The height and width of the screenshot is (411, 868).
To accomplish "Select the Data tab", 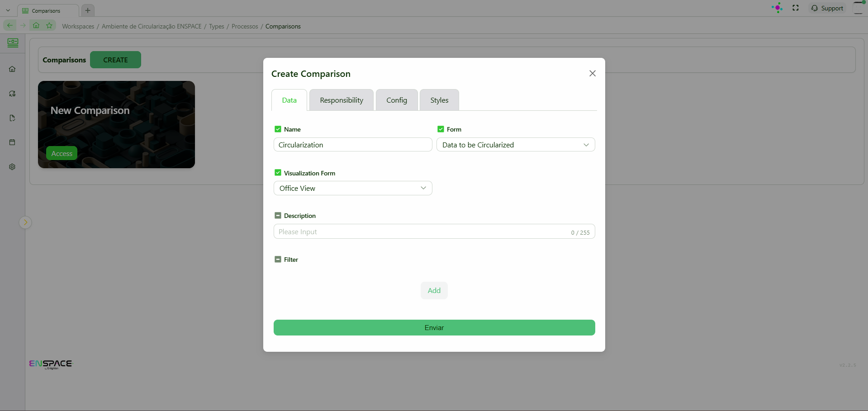I will (289, 100).
